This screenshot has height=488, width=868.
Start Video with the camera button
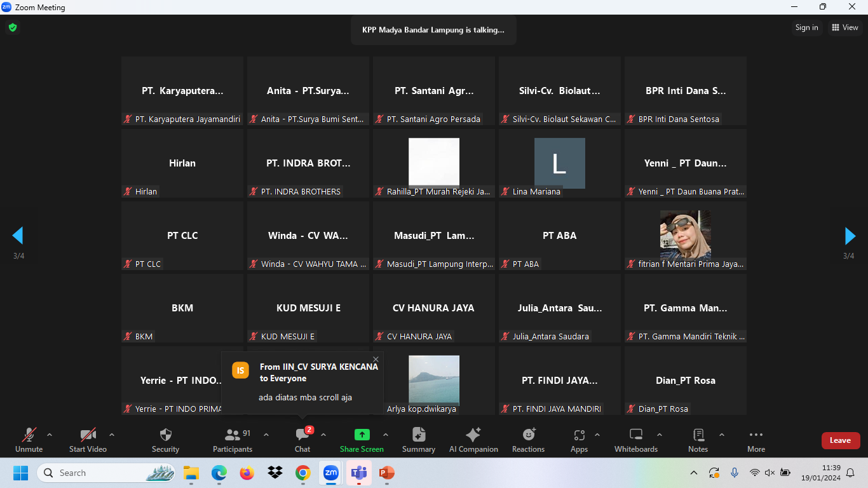click(88, 440)
